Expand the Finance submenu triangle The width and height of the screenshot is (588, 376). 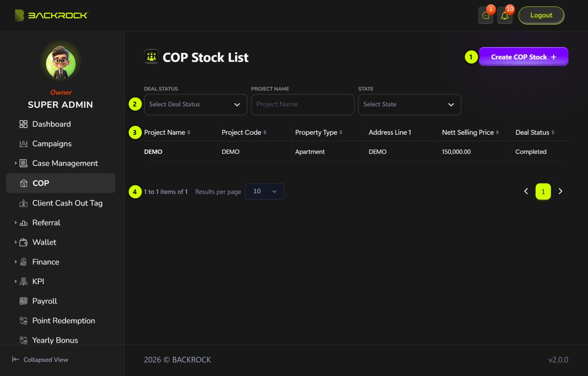coord(16,262)
